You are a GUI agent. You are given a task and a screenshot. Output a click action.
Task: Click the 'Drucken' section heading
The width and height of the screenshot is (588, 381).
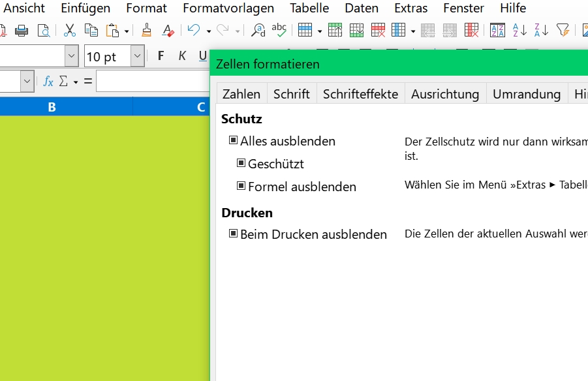tap(247, 213)
